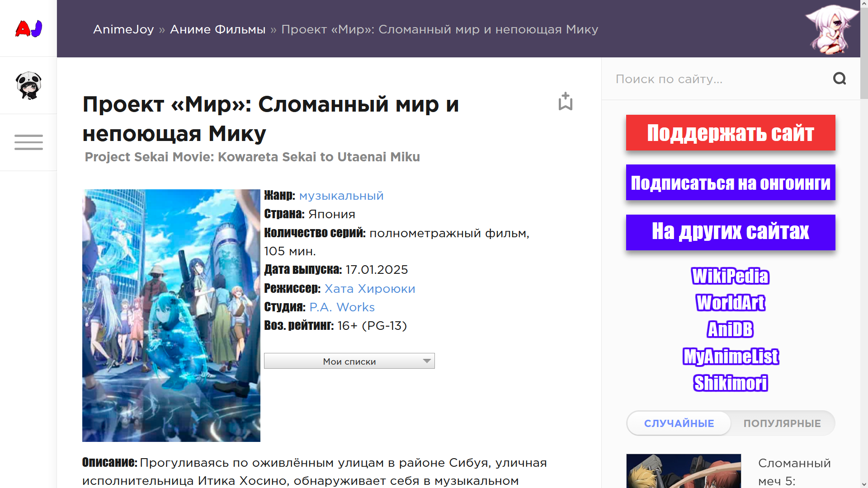Image resolution: width=868 pixels, height=488 pixels.
Task: Click the AnimeJoy AJ logo icon
Action: pyautogui.click(x=28, y=28)
